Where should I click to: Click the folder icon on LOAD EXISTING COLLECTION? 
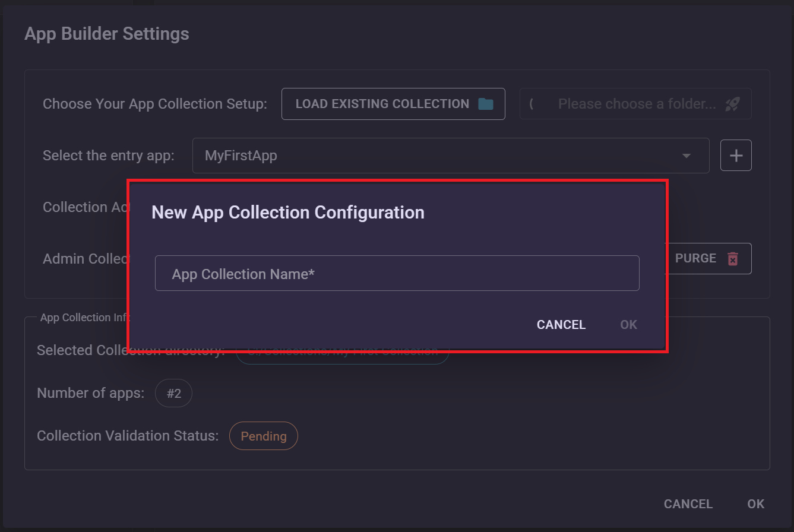tap(485, 103)
